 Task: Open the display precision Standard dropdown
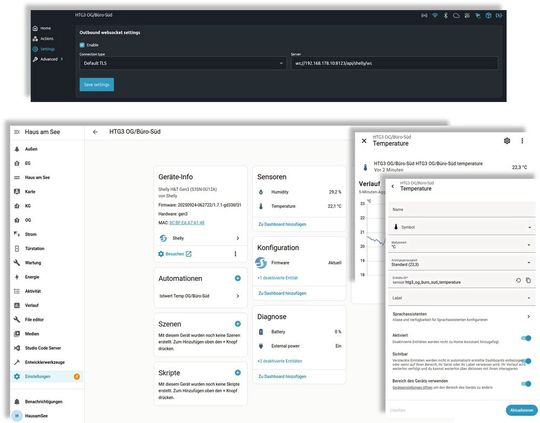(x=461, y=263)
